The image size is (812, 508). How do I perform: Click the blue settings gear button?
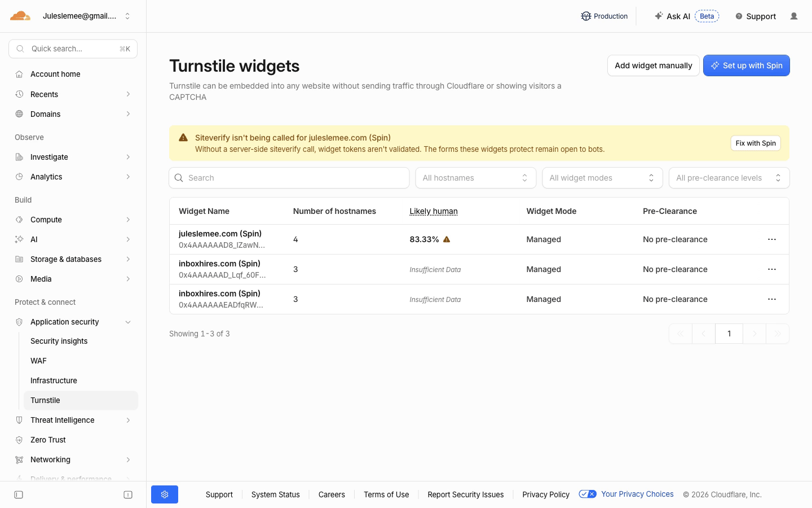click(x=165, y=494)
